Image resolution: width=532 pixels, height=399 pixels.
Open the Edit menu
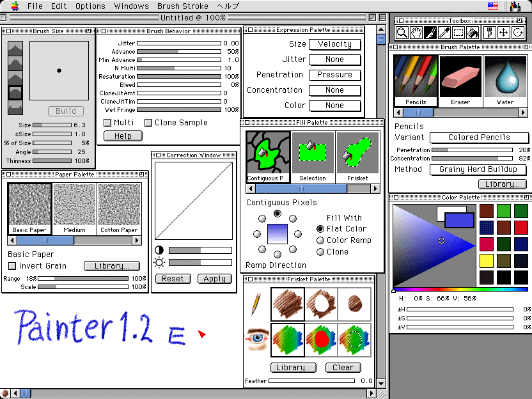coord(59,6)
